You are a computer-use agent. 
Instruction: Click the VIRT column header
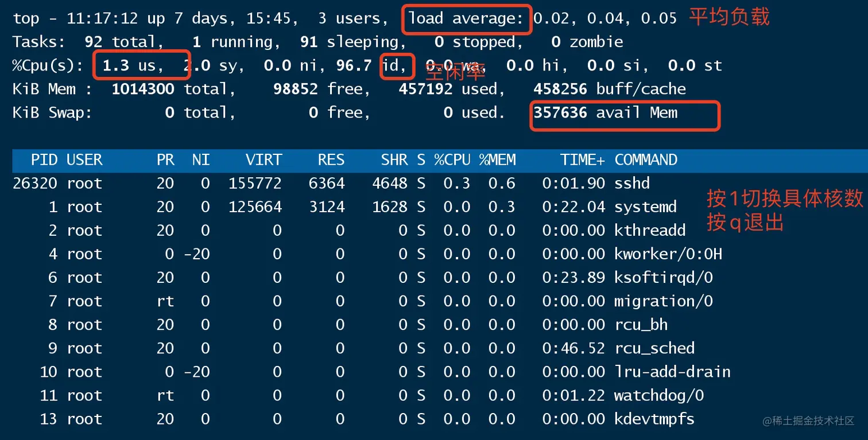point(263,160)
